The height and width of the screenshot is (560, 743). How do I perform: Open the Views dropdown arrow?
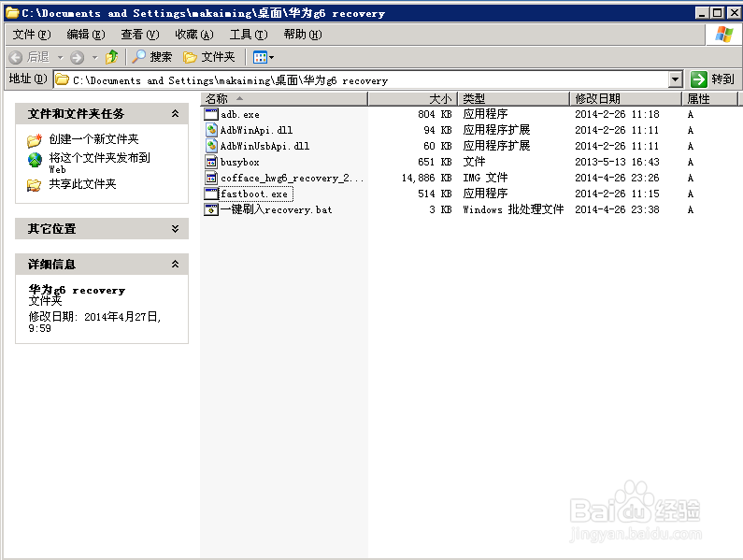coord(272,57)
